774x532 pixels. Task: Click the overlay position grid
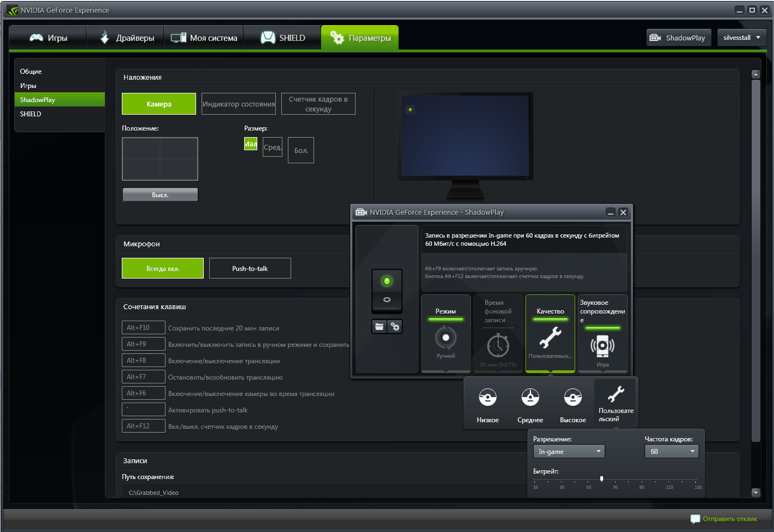160,159
